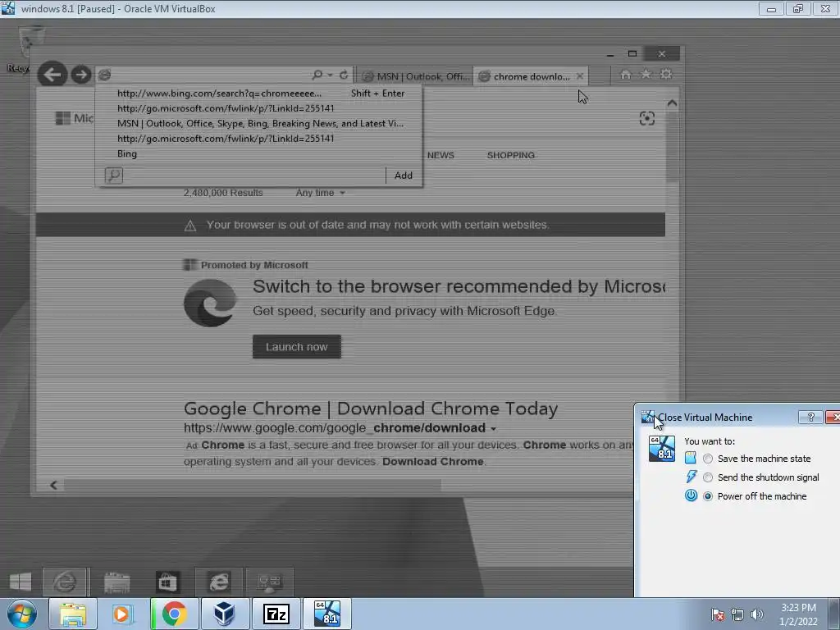Open VirtualBox Manager on host taskbar

(x=225, y=614)
